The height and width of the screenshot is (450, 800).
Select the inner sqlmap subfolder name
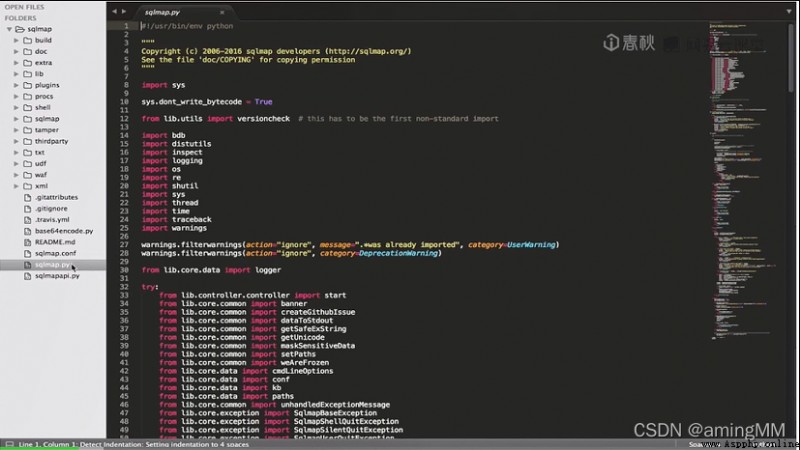(47, 119)
